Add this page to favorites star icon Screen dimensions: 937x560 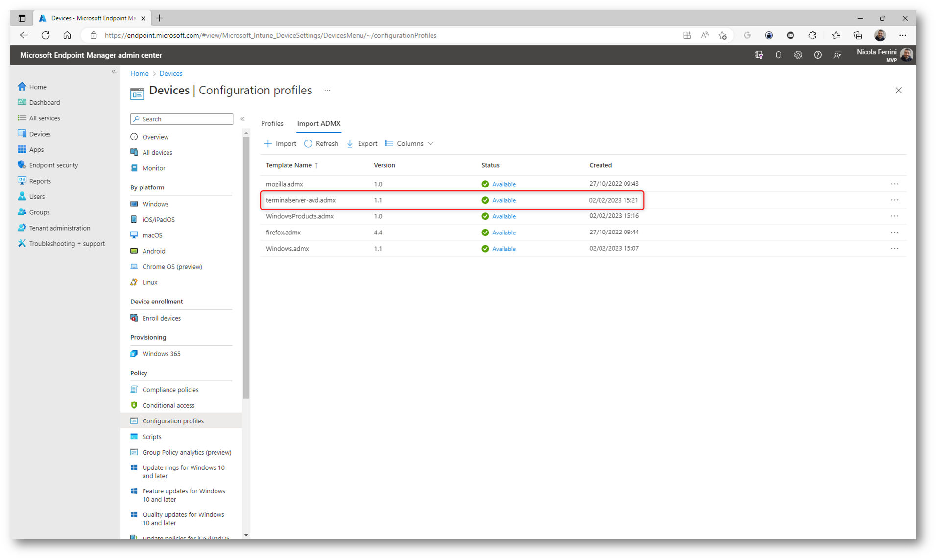coord(722,35)
